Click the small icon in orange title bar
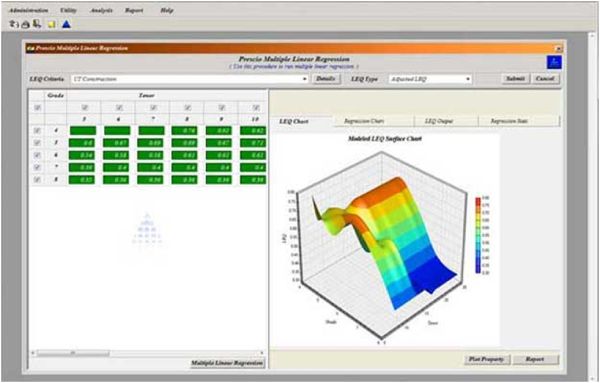This screenshot has height=383, width=600. coord(30,48)
